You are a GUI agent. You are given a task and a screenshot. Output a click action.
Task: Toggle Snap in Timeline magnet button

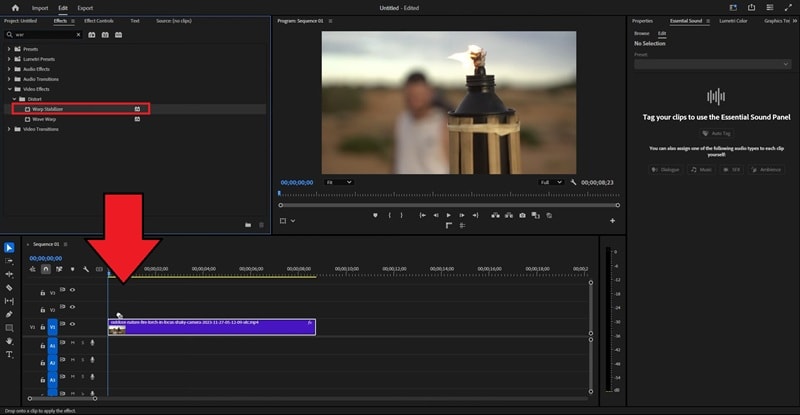[46, 269]
